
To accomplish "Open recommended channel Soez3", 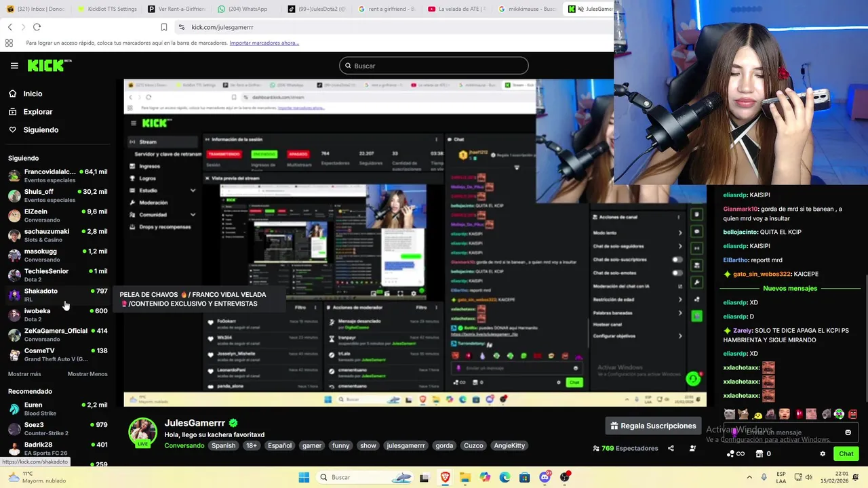I will tap(58, 428).
